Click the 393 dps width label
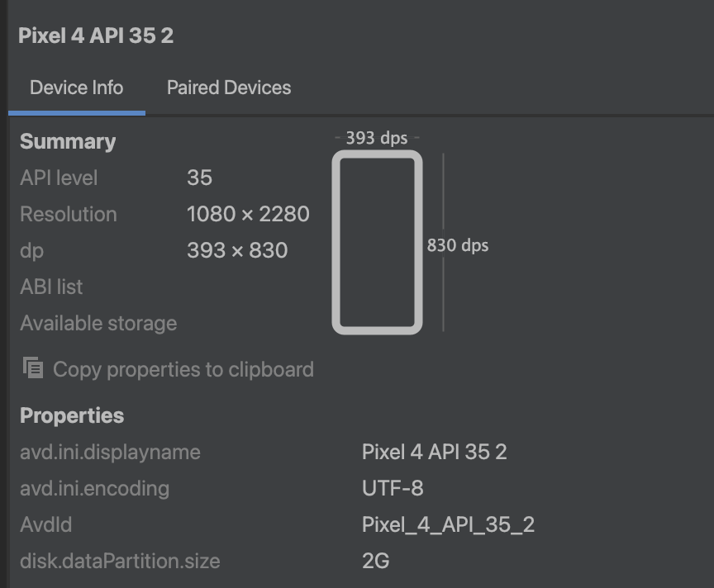714x588 pixels. (x=377, y=138)
